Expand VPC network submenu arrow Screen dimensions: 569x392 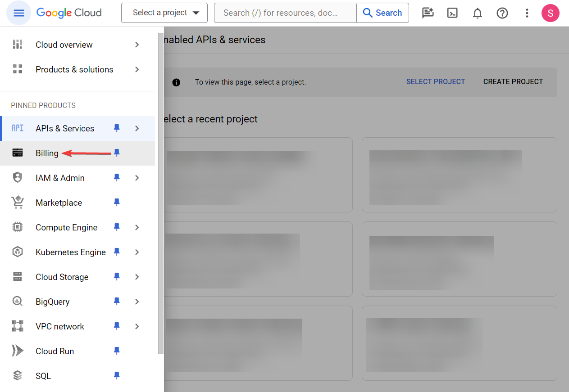[x=137, y=326]
